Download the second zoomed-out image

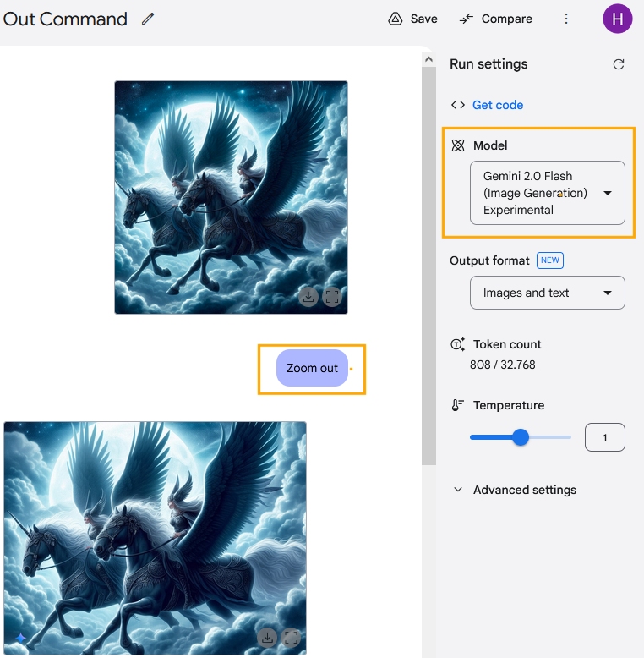pyautogui.click(x=267, y=638)
